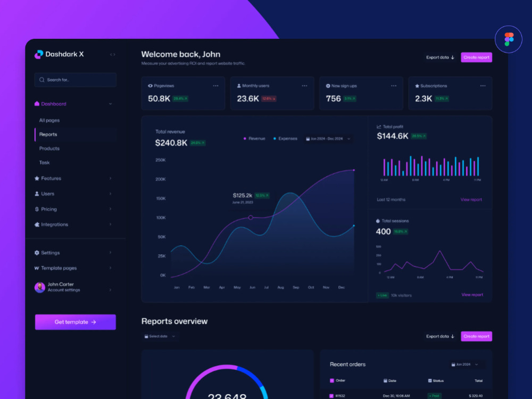Click the Integrations puzzle icon
The image size is (532, 399).
click(37, 225)
